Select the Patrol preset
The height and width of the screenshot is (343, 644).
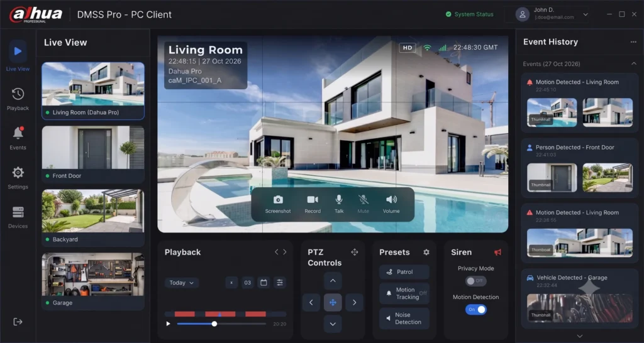pos(404,272)
